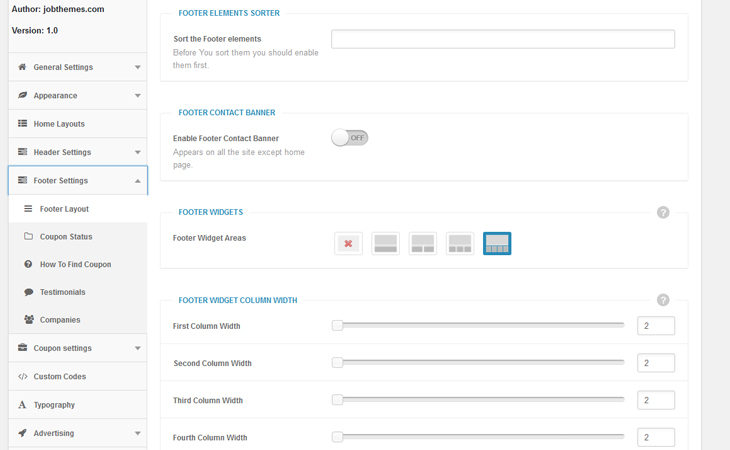Select the one-column footer widget layout
Screen dimensions: 730x450
pos(385,243)
